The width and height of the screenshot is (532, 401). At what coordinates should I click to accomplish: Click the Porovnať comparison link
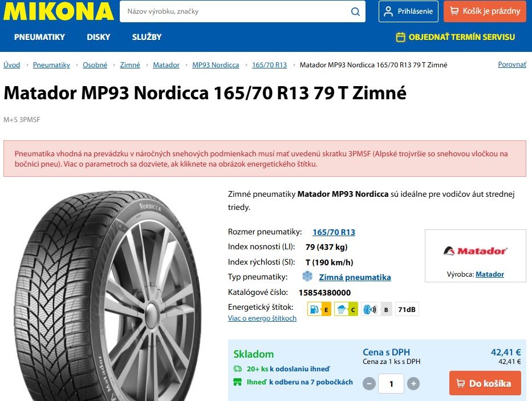[x=511, y=64]
